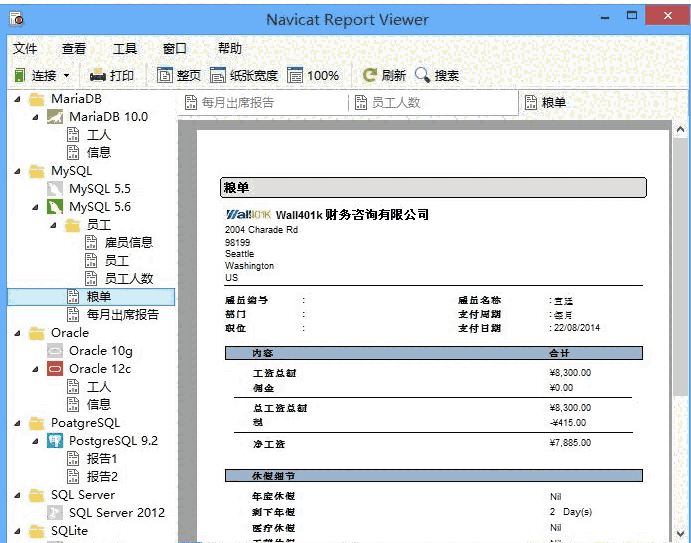This screenshot has width=691, height=543.
Task: Open the 员工人数 report in the tree
Action: 128,279
